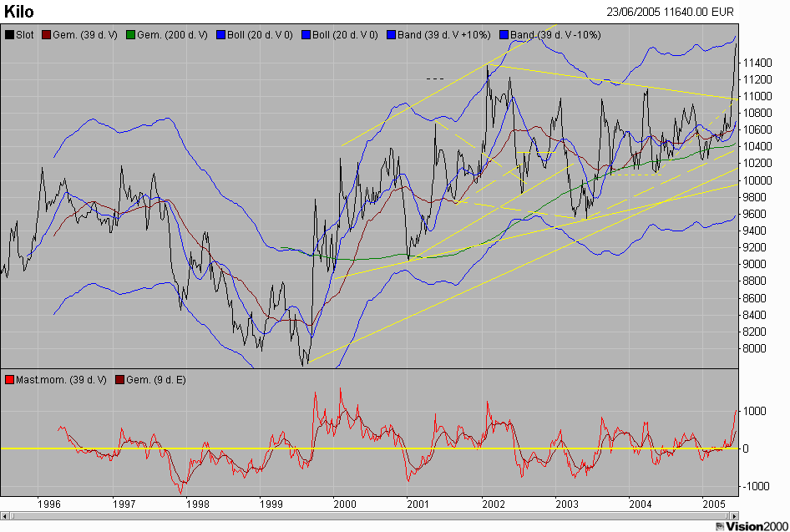This screenshot has width=790, height=532.
Task: Click the black Slot legend swatch
Action: pos(9,35)
